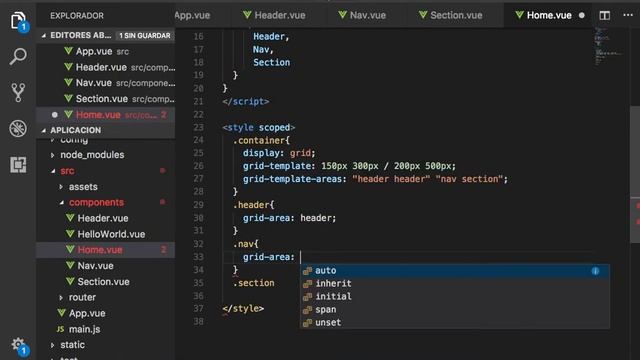
Task: Switch to the Section.vue tab
Action: click(x=451, y=16)
